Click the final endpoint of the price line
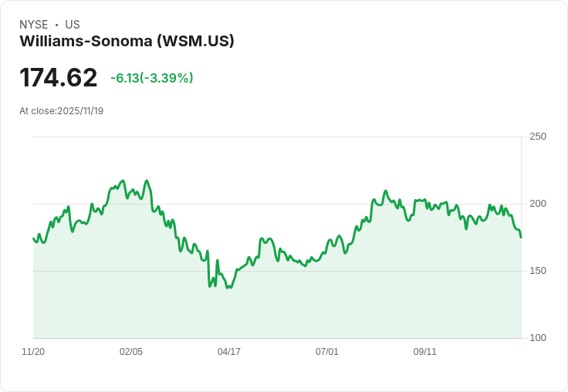This screenshot has height=392, width=568. (521, 237)
